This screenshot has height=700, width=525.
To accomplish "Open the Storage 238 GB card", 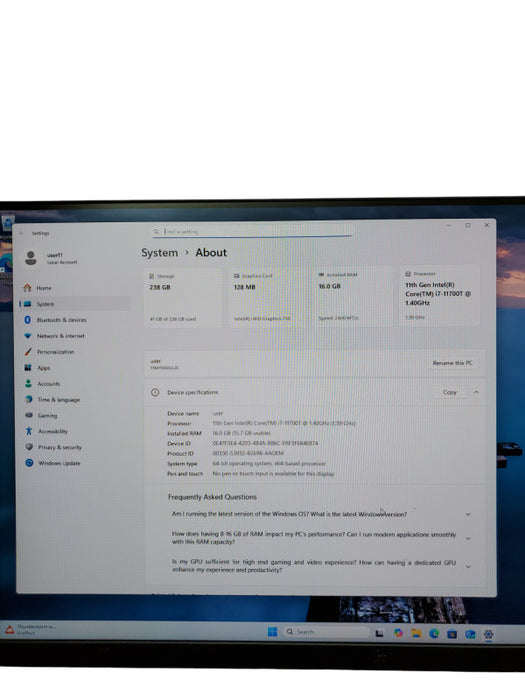I will coord(183,298).
